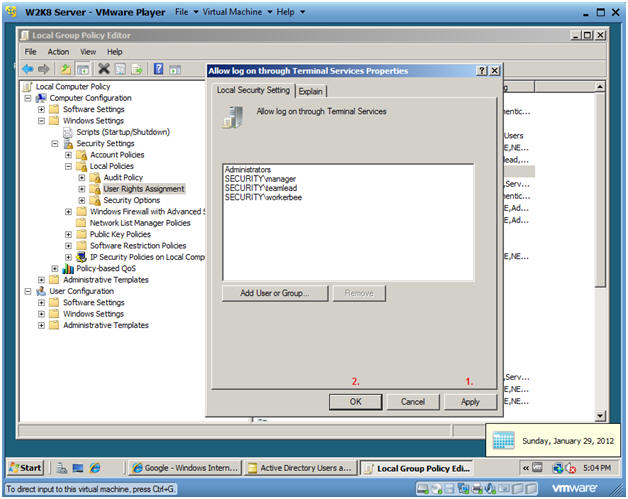Expand the Account Policies node
This screenshot has height=499, width=628.
tap(68, 155)
